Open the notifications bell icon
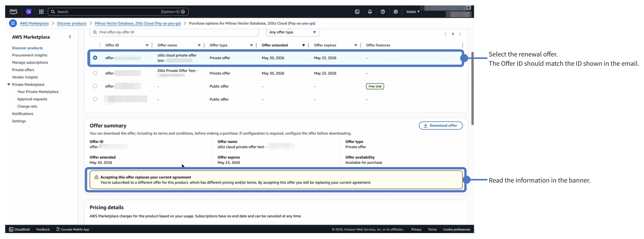 pos(370,12)
